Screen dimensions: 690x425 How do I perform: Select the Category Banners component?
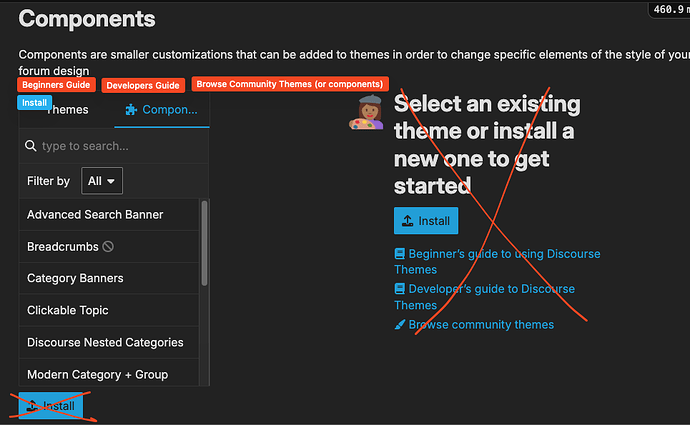pos(109,278)
